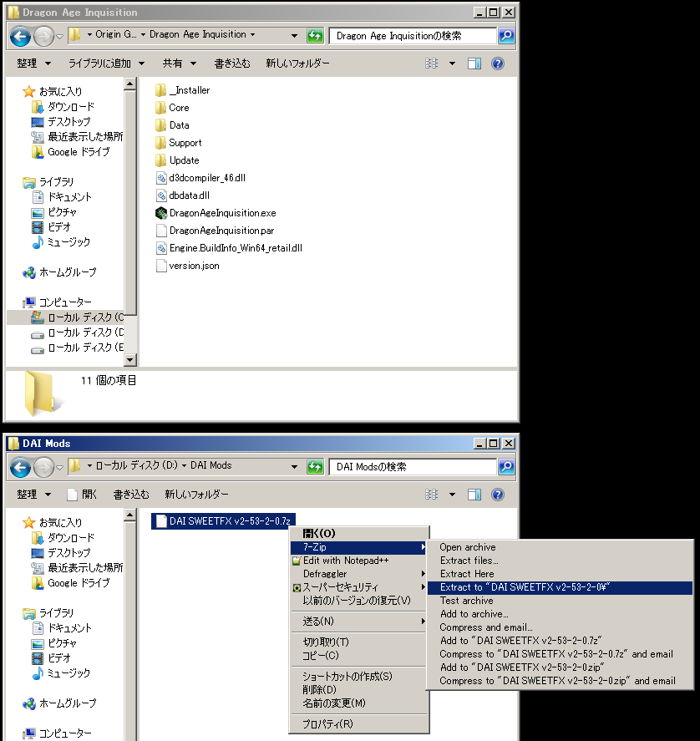The height and width of the screenshot is (741, 700).
Task: Click Back arrow in DAI Mods window
Action: pos(20,467)
